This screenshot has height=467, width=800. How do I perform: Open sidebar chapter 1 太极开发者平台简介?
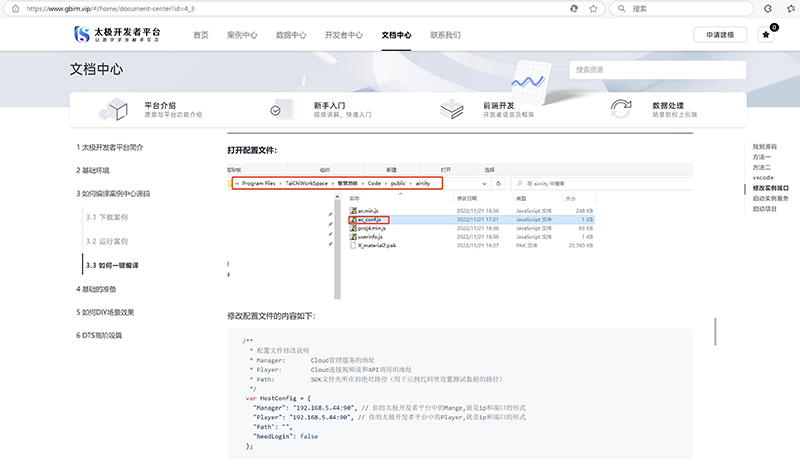110,148
